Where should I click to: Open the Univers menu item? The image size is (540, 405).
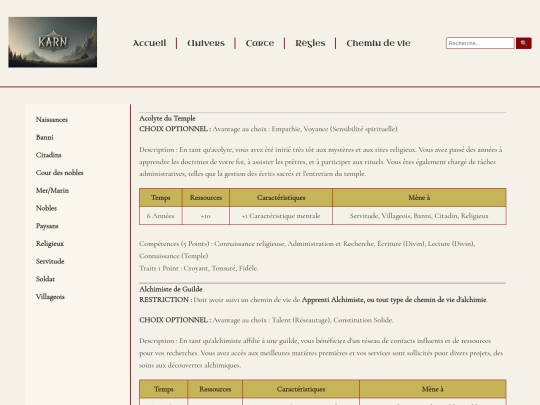click(x=206, y=43)
